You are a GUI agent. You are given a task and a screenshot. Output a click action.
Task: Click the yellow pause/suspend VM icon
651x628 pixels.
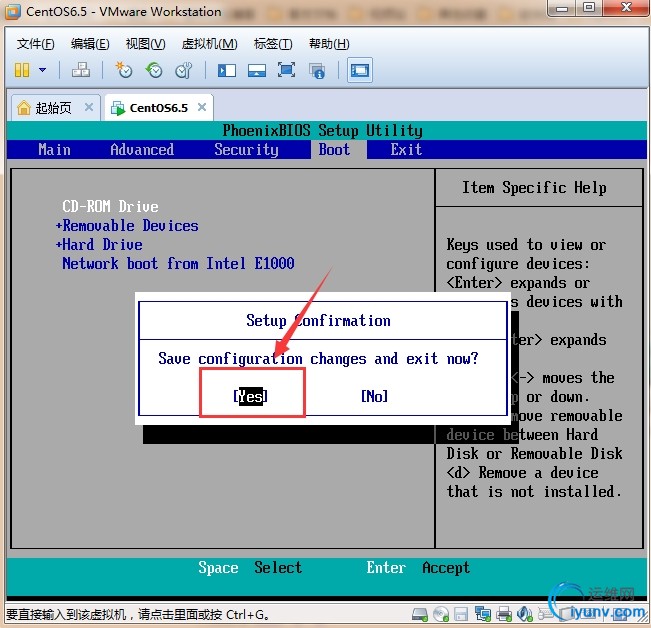tap(22, 70)
